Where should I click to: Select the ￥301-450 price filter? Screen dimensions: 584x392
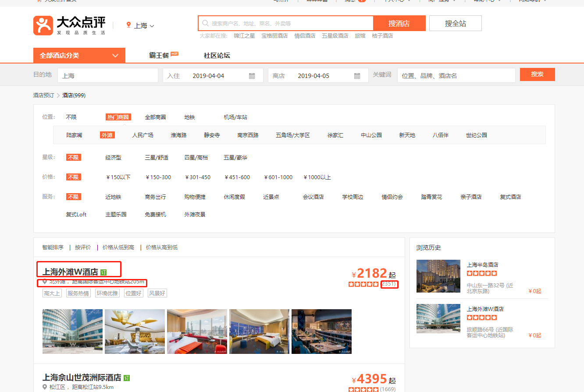pyautogui.click(x=197, y=177)
